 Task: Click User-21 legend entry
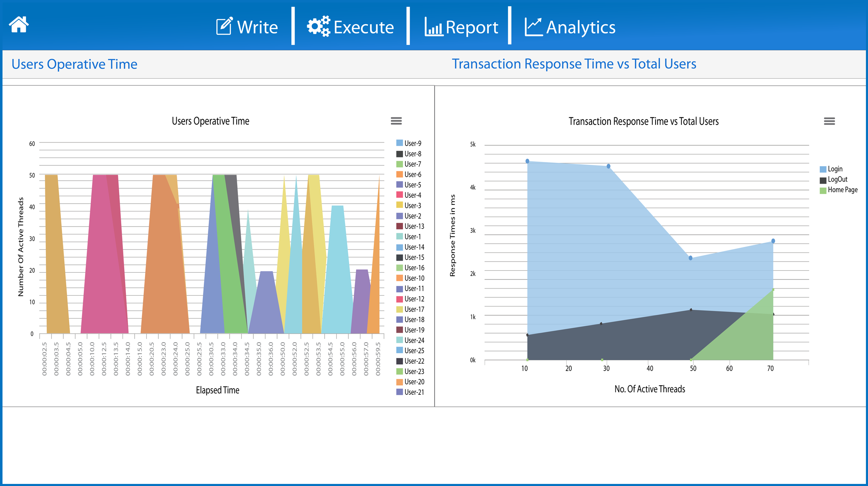point(410,392)
